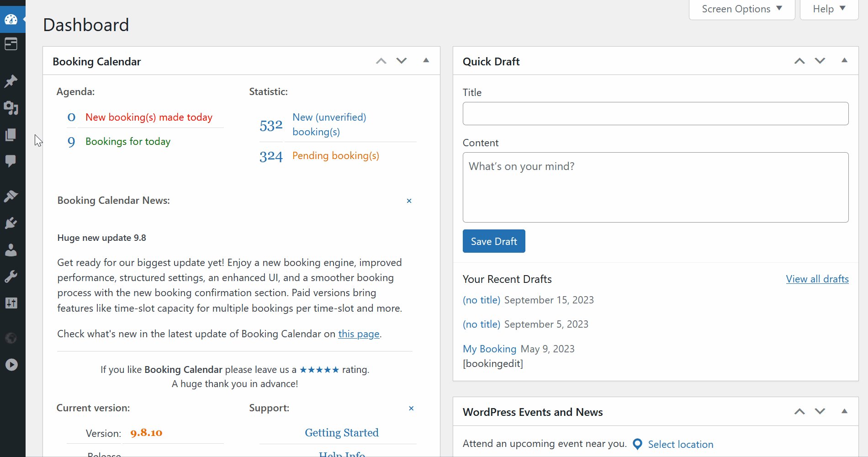Image resolution: width=868 pixels, height=457 pixels.
Task: Move Quick Draft widget up
Action: 799,61
